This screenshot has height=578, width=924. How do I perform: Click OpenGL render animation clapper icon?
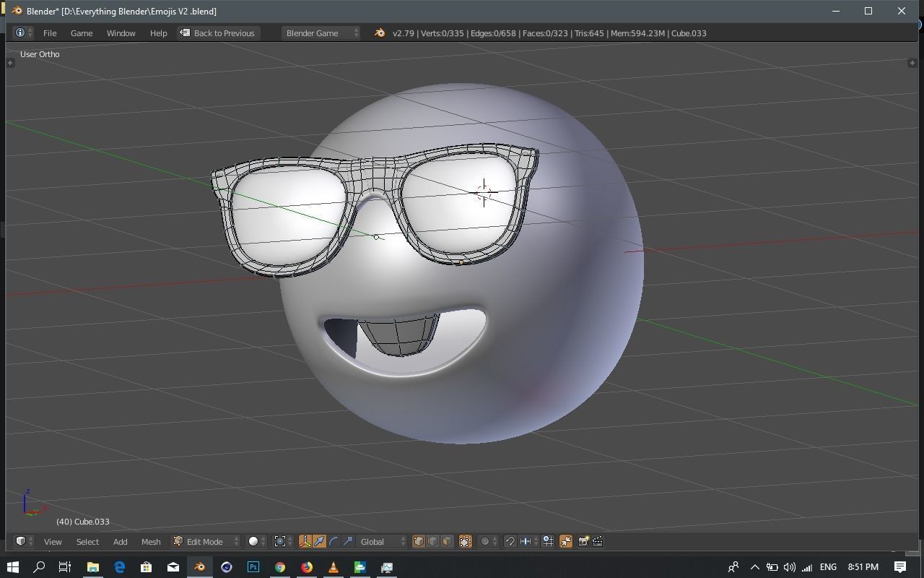pos(597,541)
